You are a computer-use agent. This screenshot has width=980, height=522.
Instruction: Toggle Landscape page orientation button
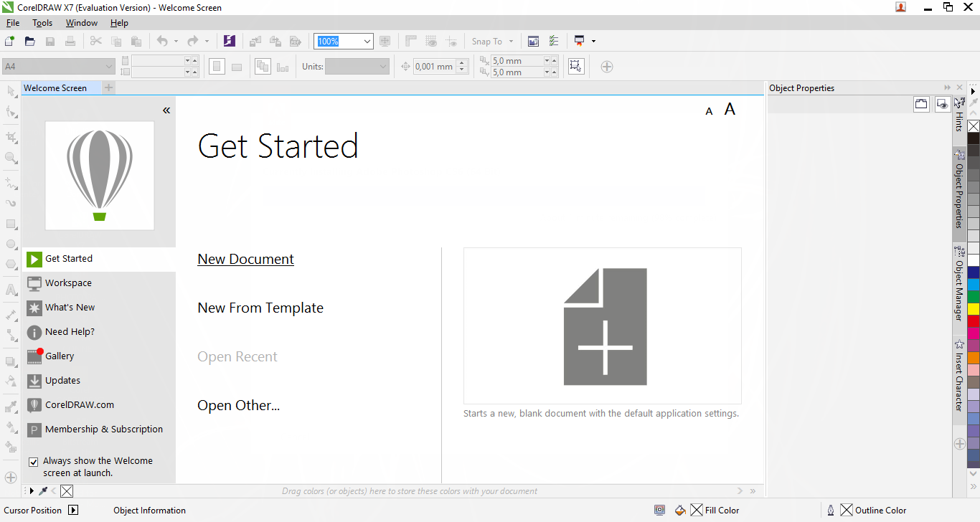237,67
